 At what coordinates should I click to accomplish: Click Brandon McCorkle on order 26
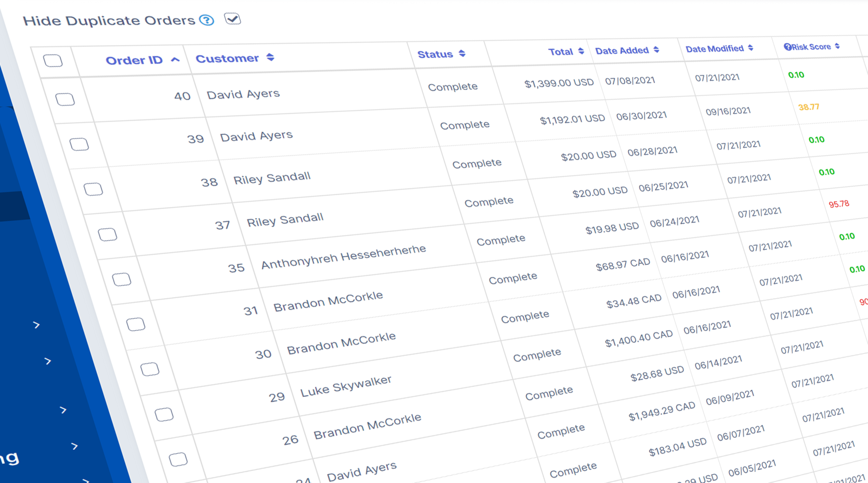(368, 426)
